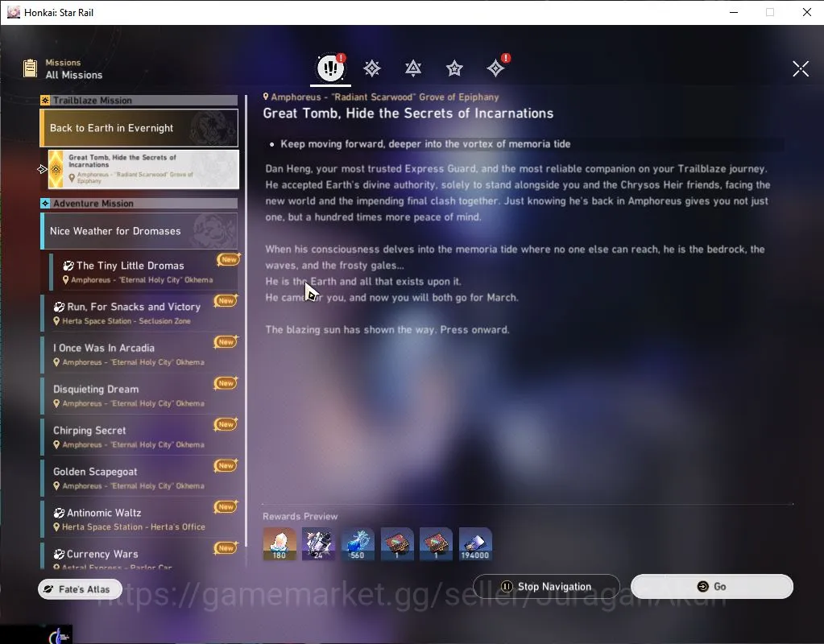Collapse the Nice Weather for Dromases group

coord(139,230)
